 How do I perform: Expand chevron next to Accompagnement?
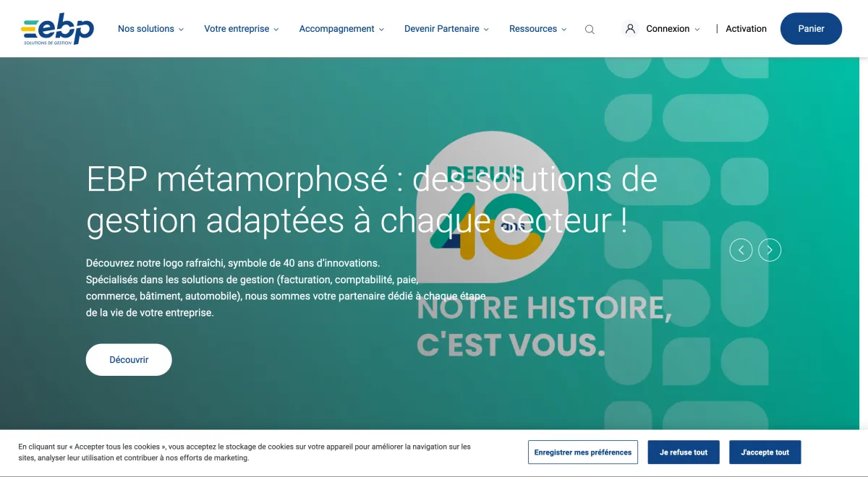click(381, 30)
